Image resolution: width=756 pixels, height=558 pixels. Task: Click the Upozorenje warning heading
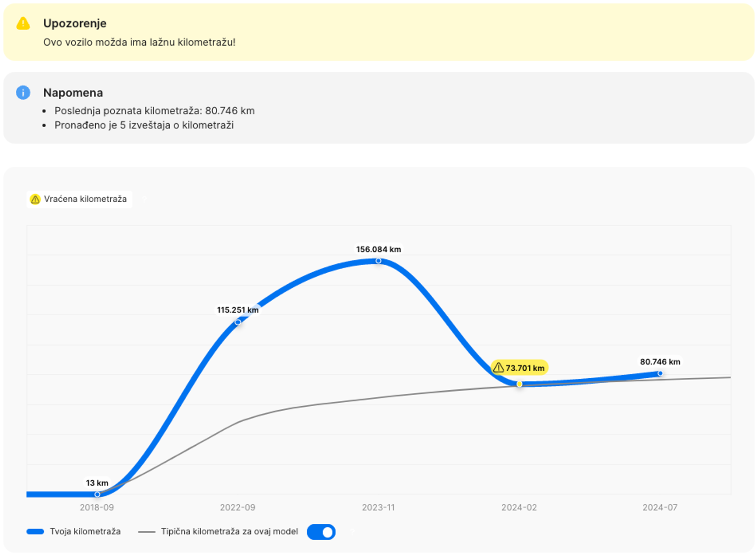[x=75, y=23]
